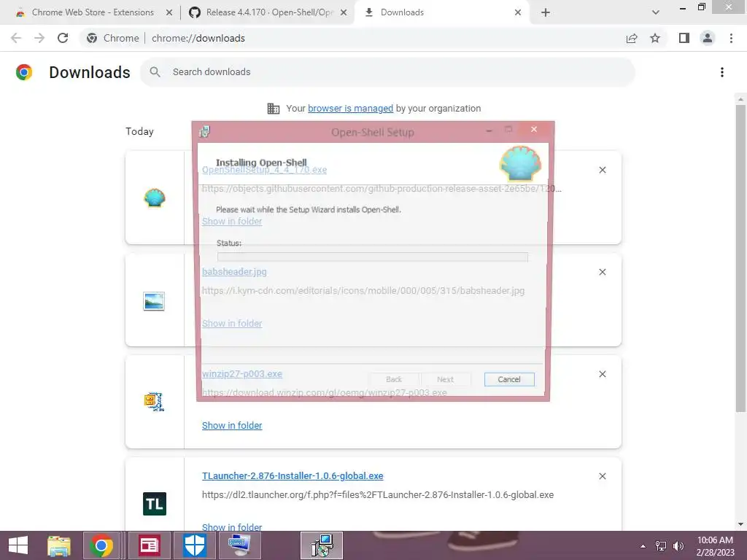Open the Chrome profile avatar menu

tap(708, 38)
